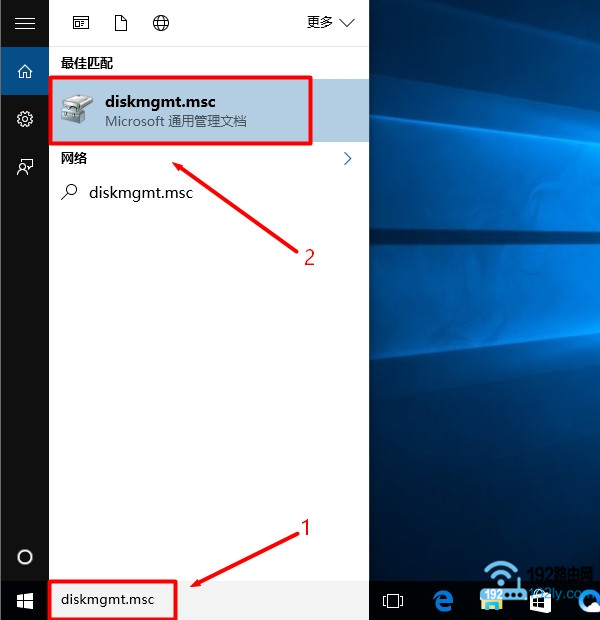Viewport: 600px width, 620px height.
Task: Open the feedback icon in sidebar
Action: [25, 167]
